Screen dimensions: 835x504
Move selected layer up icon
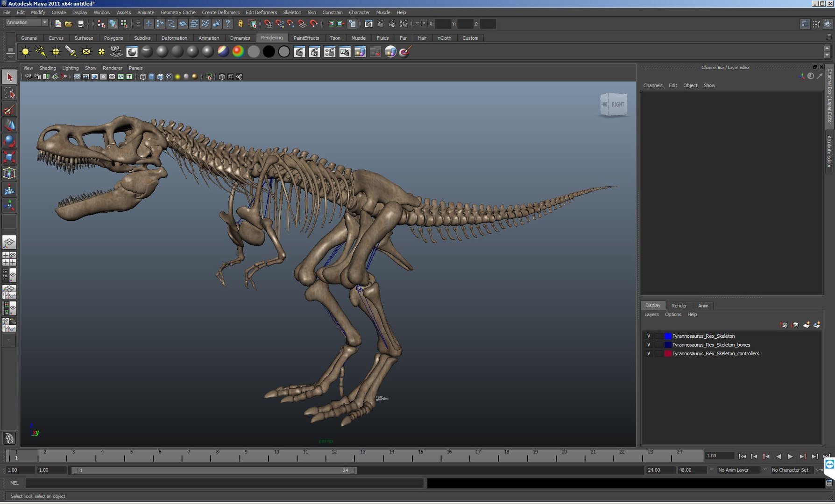click(784, 325)
